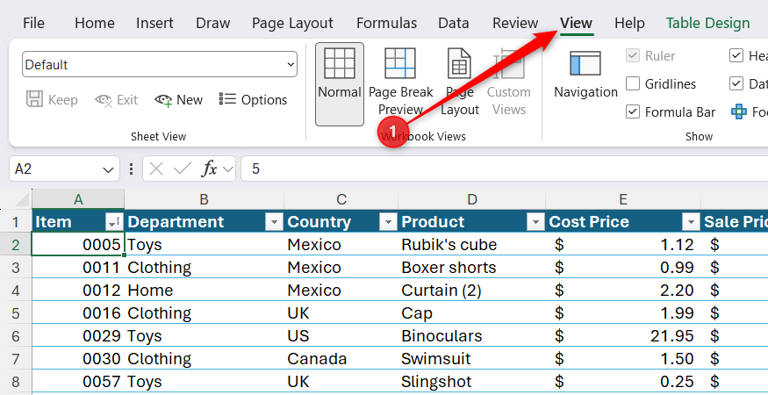Enable the Gridlines checkbox
The width and height of the screenshot is (768, 395).
point(633,84)
